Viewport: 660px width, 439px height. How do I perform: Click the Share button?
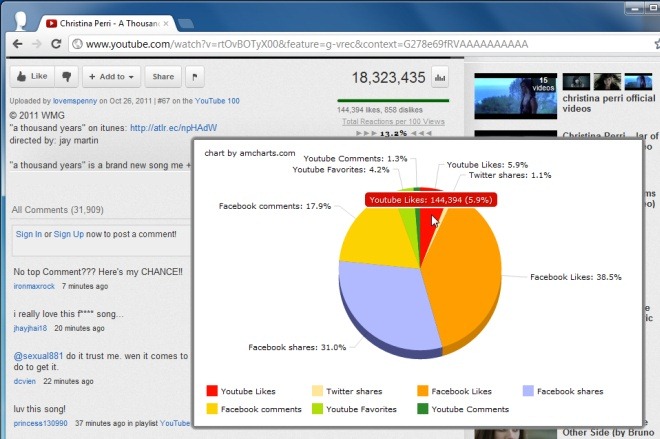click(x=163, y=77)
